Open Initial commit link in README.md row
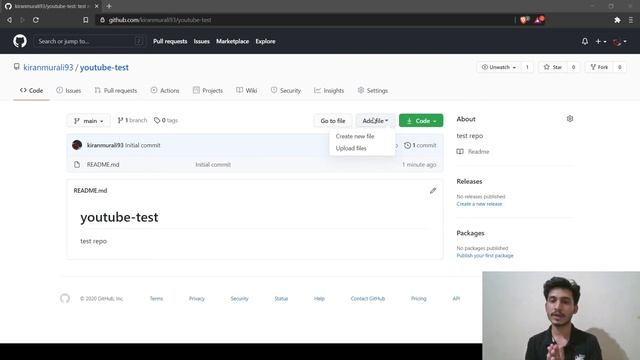The image size is (640, 360). (213, 164)
